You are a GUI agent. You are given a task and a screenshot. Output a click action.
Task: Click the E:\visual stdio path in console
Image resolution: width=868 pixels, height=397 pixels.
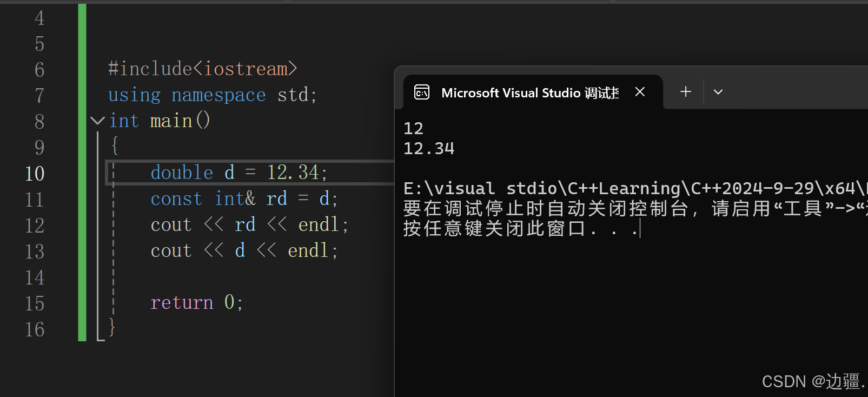(x=635, y=188)
